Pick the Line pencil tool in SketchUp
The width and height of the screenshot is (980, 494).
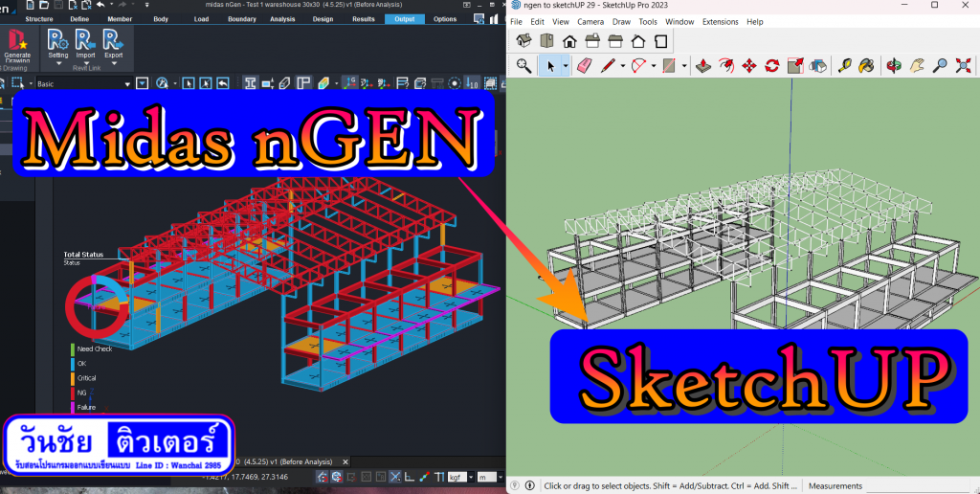pos(608,65)
